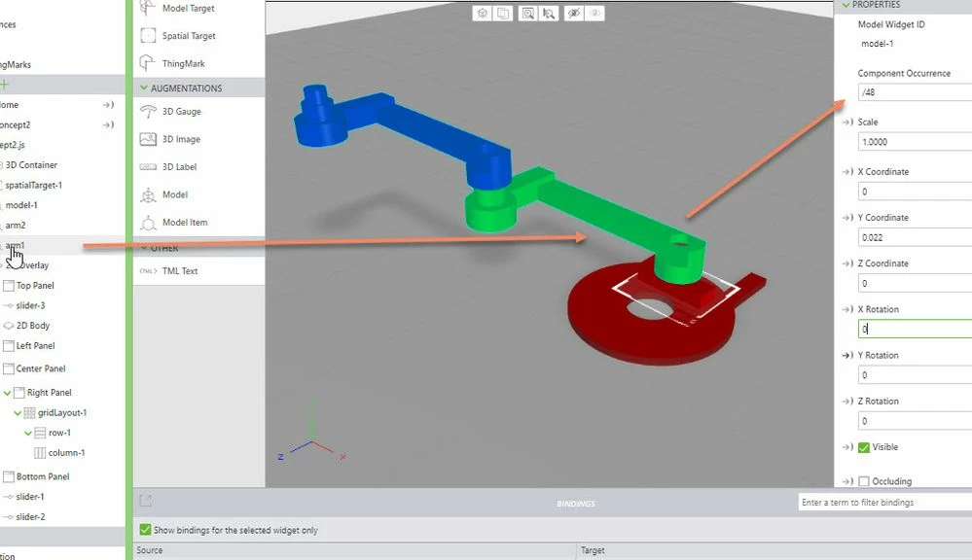The height and width of the screenshot is (560, 972).
Task: Select the ThingMark widget icon
Action: point(148,63)
